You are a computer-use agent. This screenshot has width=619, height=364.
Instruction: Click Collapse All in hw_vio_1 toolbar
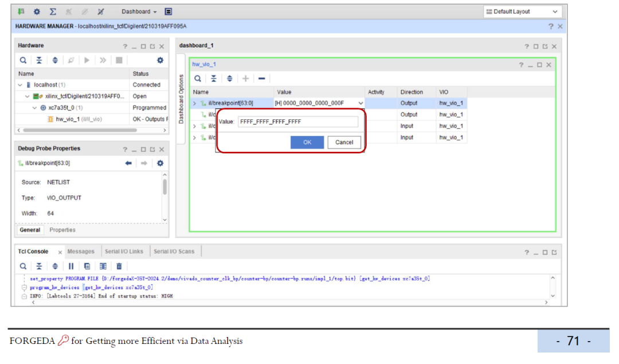(x=213, y=79)
